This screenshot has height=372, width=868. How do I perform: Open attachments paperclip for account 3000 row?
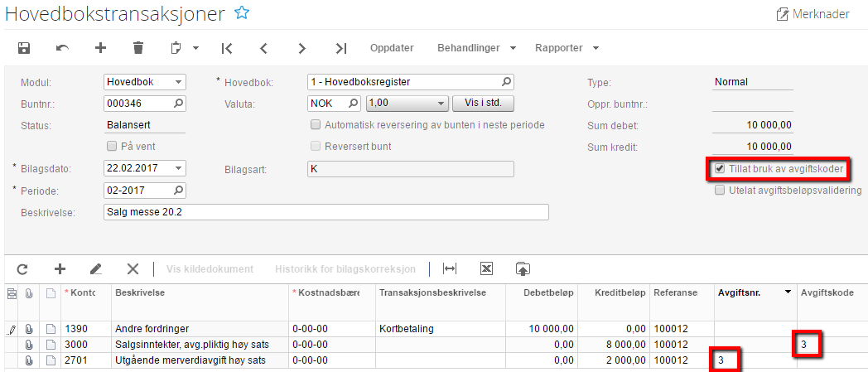pos(29,345)
